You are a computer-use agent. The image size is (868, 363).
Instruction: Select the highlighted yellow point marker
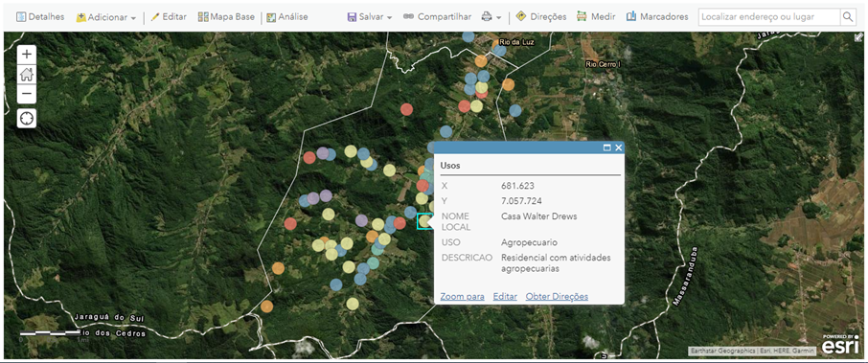[424, 221]
